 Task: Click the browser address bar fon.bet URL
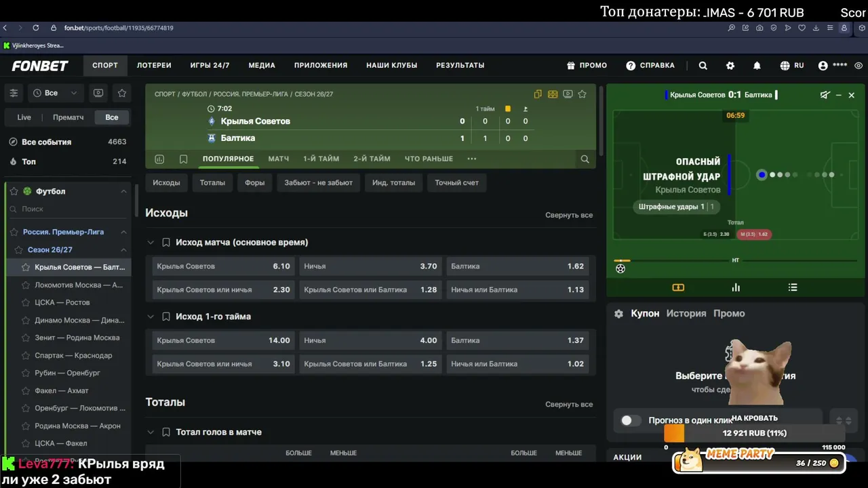pyautogui.click(x=119, y=28)
